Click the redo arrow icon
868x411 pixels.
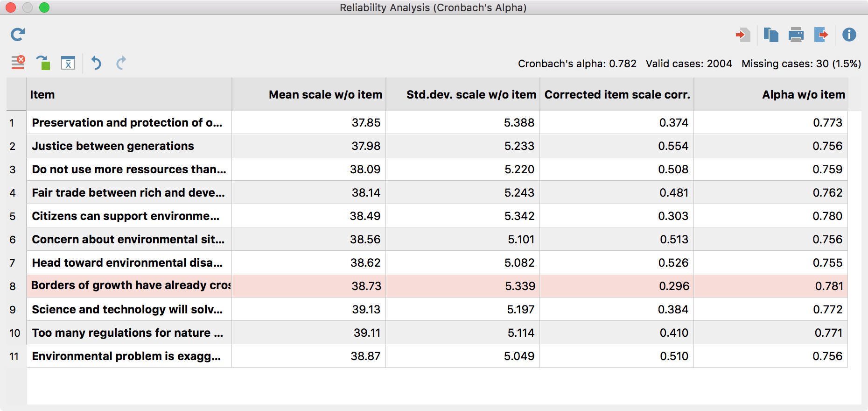click(121, 63)
